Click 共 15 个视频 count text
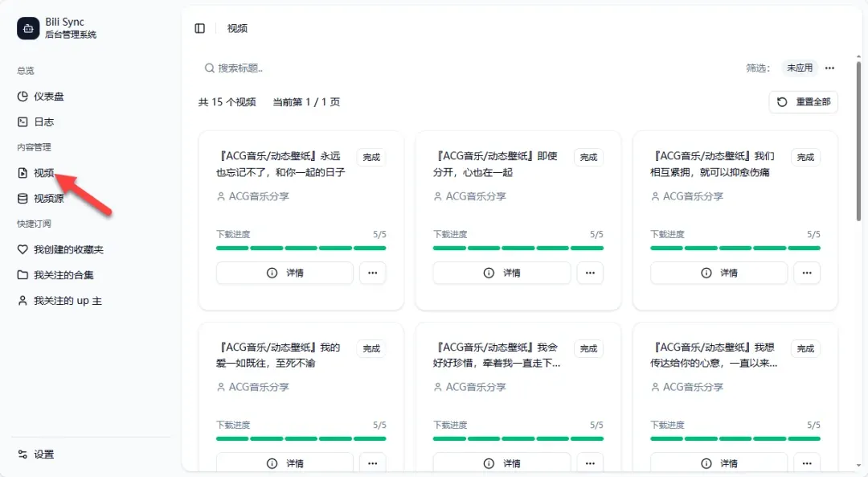The image size is (868, 477). point(227,102)
